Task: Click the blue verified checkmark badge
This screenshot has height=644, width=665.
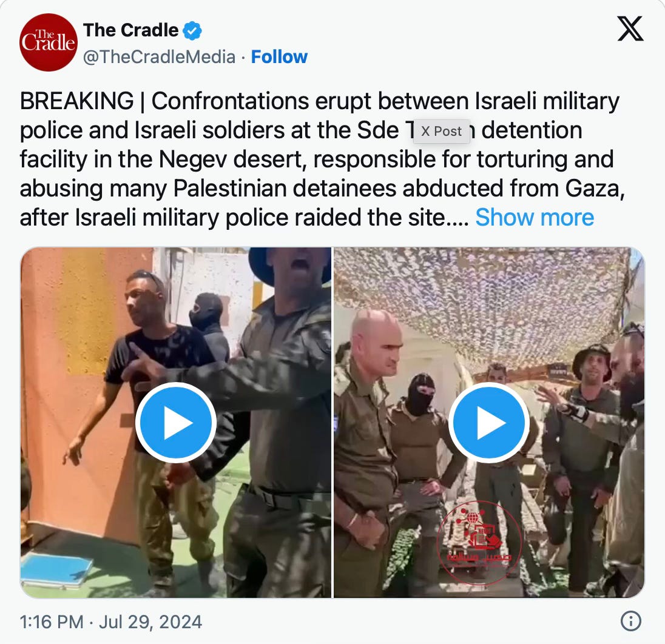Action: (192, 30)
